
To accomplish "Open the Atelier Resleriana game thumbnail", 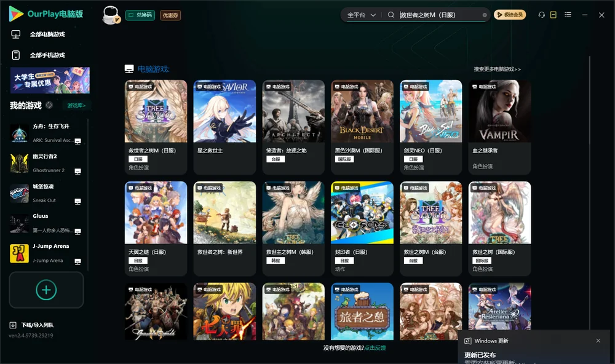I will 499,306.
